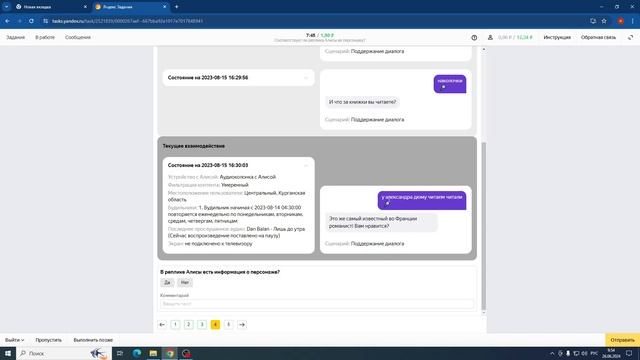The width and height of the screenshot is (640, 360).
Task: Collapse state card dated 16:30:03
Action: point(306,165)
